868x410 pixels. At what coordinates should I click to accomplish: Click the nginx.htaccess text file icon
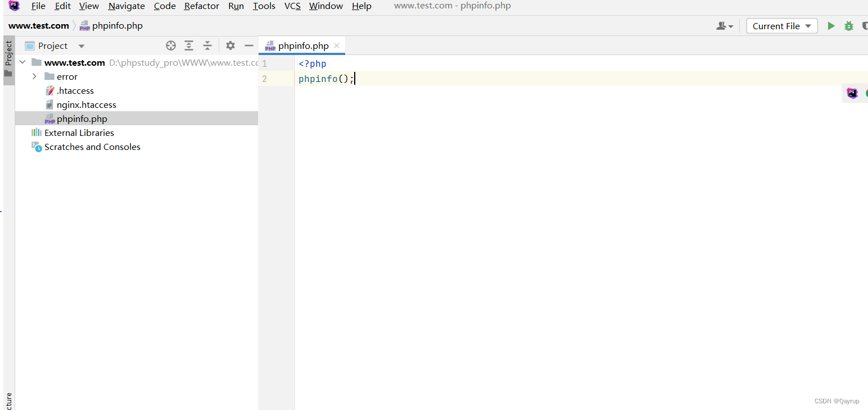50,104
